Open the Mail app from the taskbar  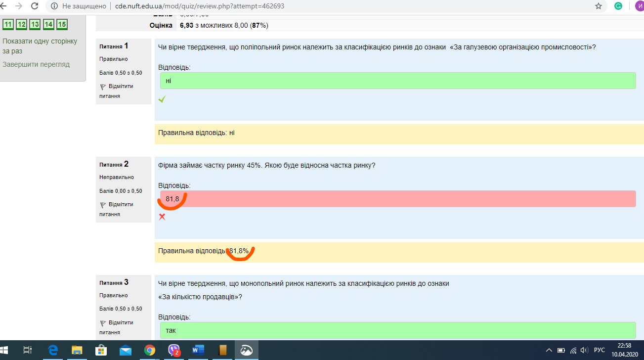[x=125, y=350]
